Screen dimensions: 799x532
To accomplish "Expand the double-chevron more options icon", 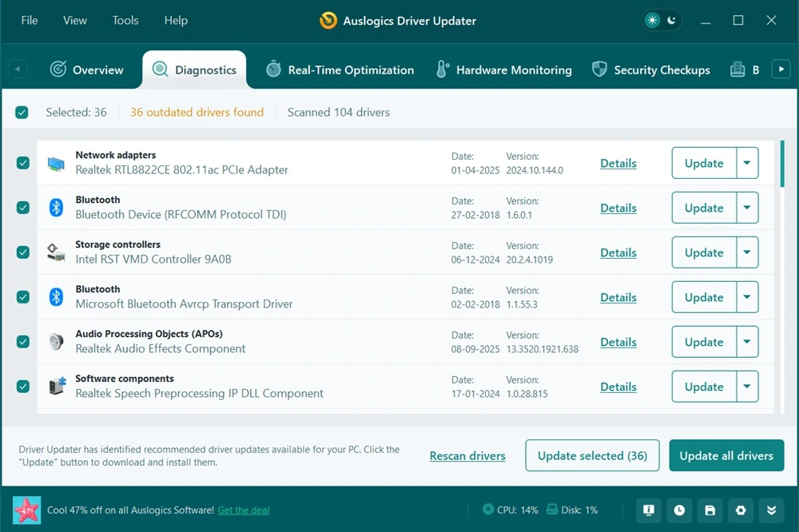I will coord(772,510).
